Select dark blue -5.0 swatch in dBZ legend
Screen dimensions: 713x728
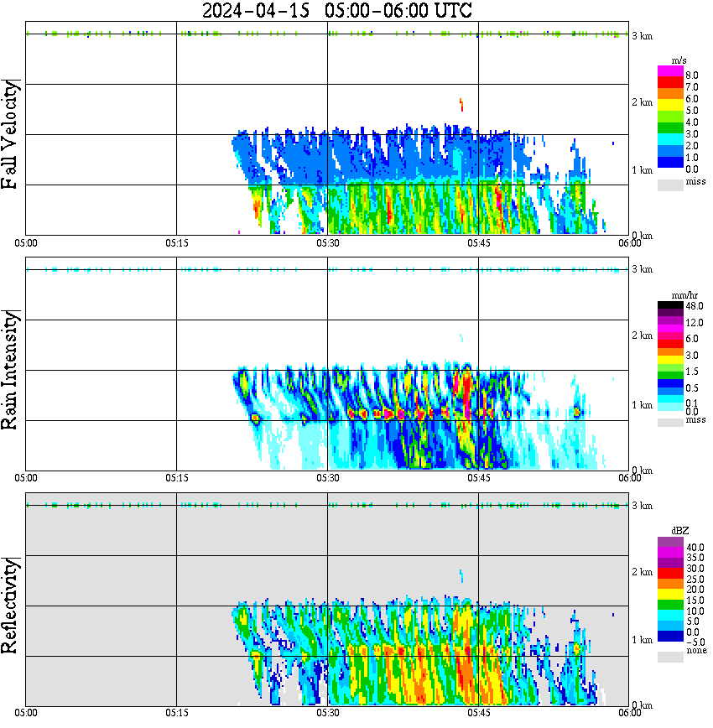[x=670, y=637]
